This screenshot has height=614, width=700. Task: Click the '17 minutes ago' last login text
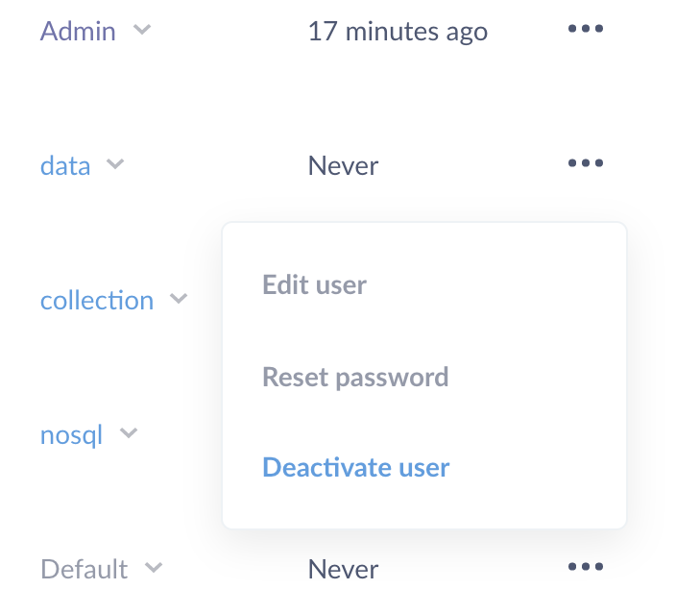coord(398,31)
